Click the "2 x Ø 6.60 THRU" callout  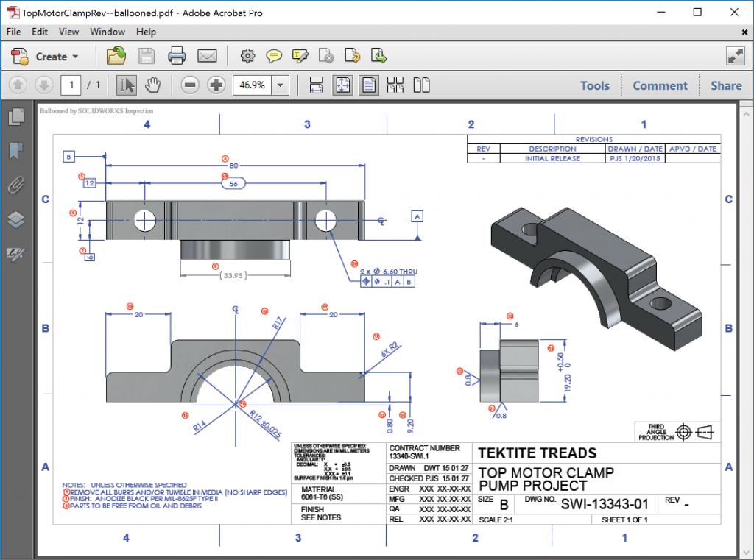[389, 272]
